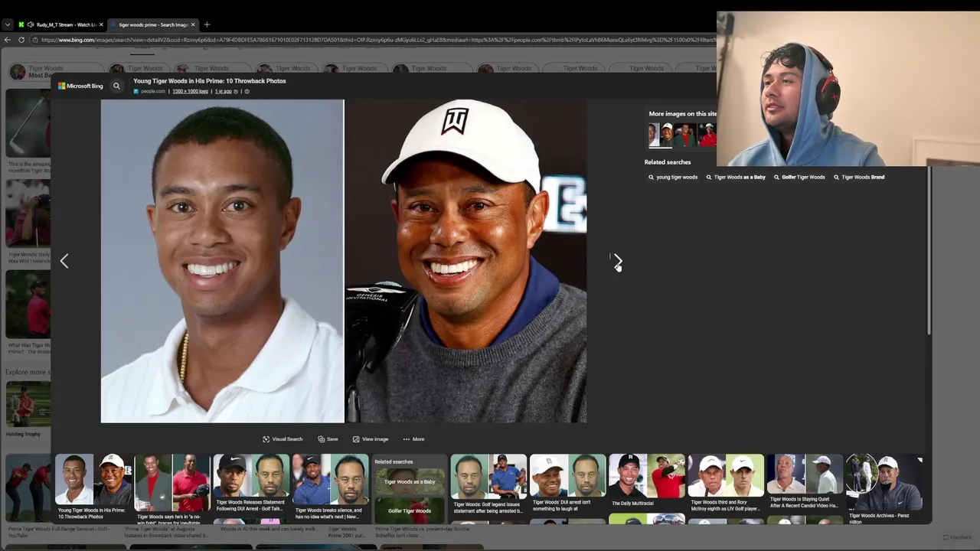Click the '1 yr ago' date link
980x551 pixels.
(x=223, y=91)
